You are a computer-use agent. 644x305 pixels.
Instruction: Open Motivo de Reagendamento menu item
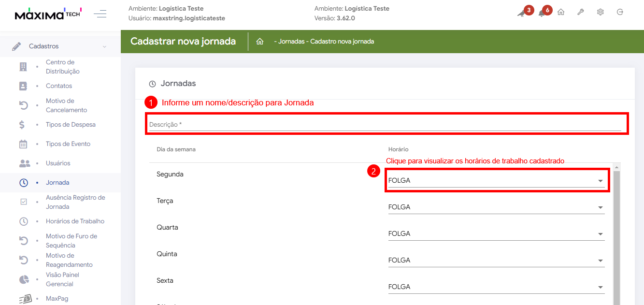(69, 260)
